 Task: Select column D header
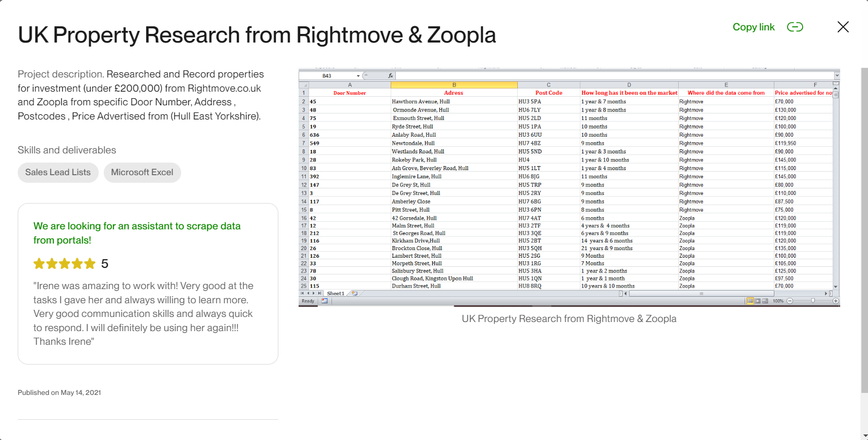point(629,85)
